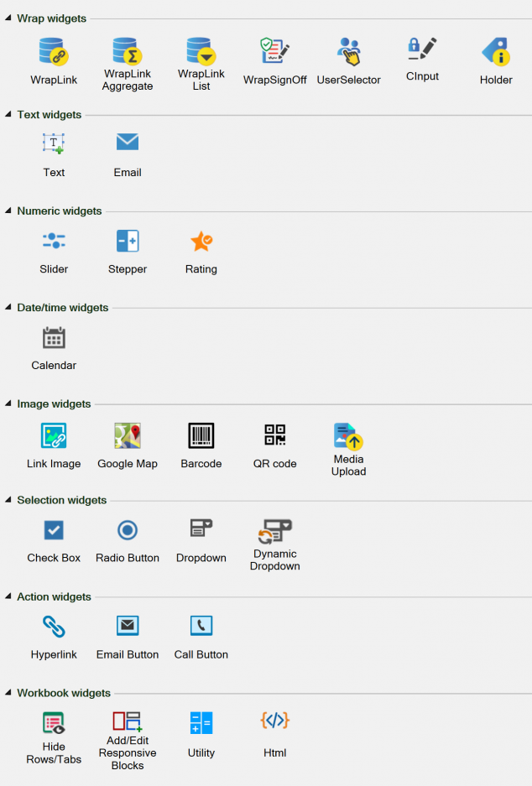Insert a Barcode widget
The width and height of the screenshot is (532, 786).
[x=201, y=436]
